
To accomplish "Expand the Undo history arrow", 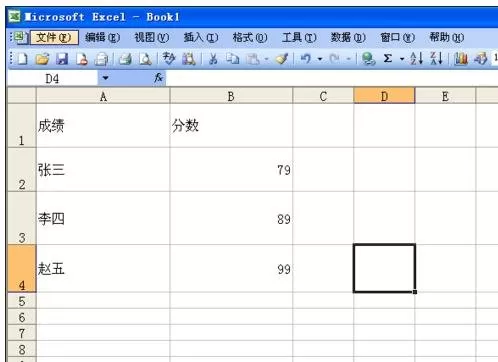I will click(320, 59).
